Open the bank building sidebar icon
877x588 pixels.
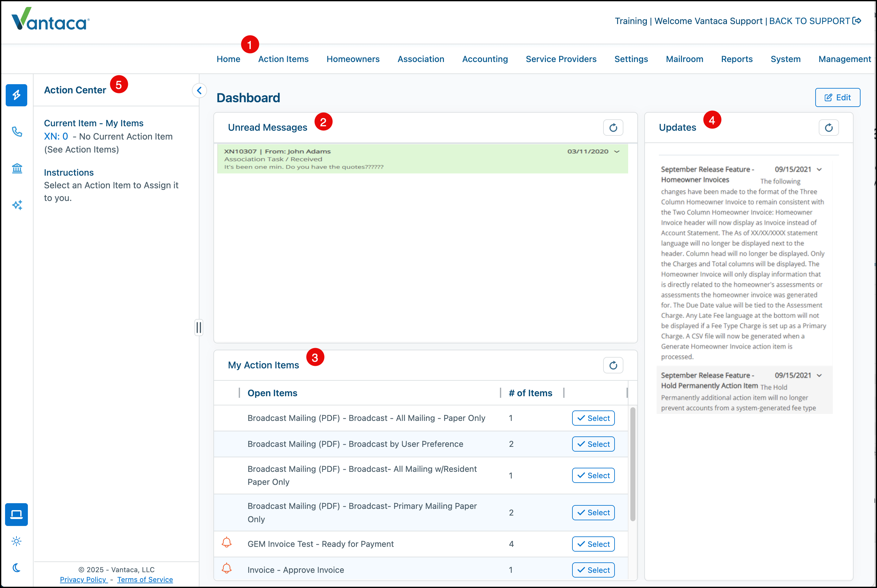coord(17,168)
